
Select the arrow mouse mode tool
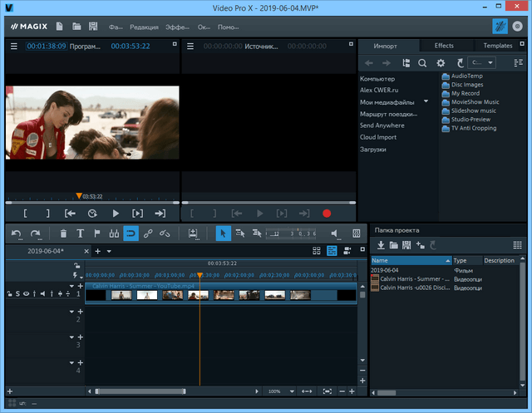[x=222, y=234]
